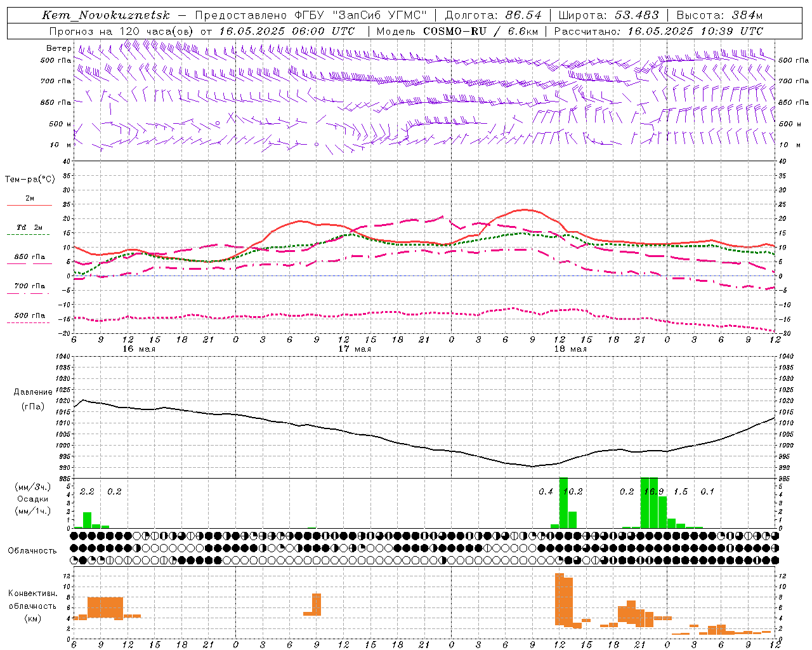Screen dimensions: 812x650
Task: Click the '500 гПа' temperature legend entry
Action: click(x=30, y=315)
